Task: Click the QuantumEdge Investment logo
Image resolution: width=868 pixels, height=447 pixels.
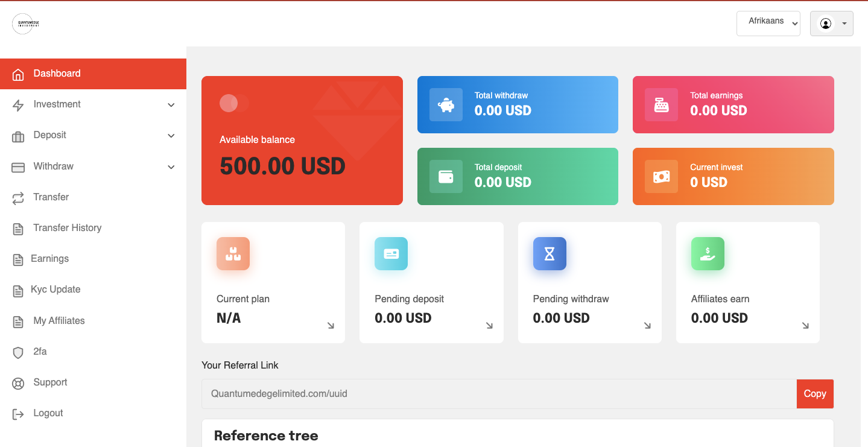Action: [x=25, y=24]
